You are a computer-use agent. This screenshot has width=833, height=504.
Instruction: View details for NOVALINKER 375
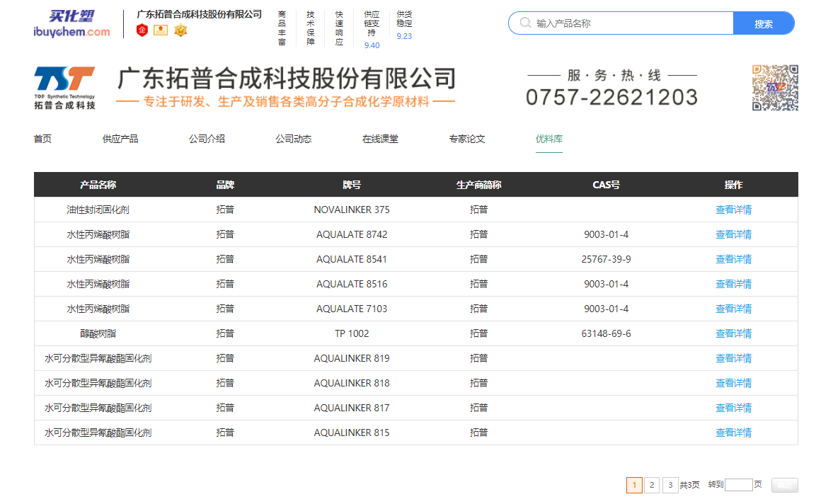pos(733,210)
